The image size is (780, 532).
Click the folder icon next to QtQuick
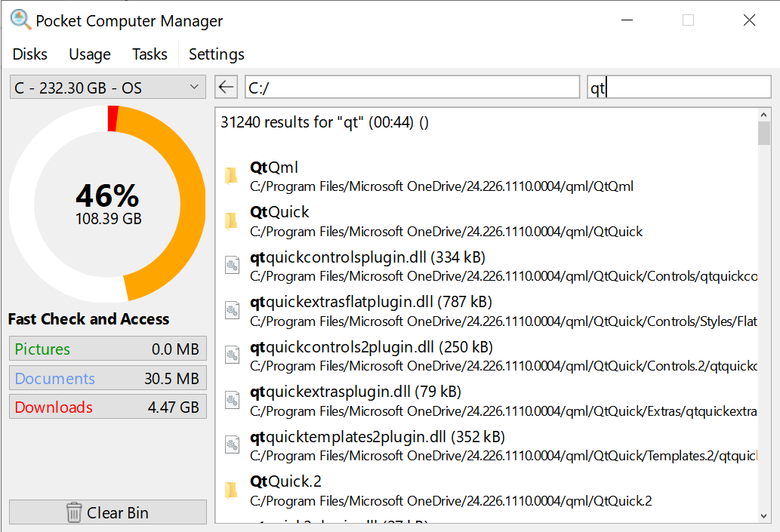point(231,221)
